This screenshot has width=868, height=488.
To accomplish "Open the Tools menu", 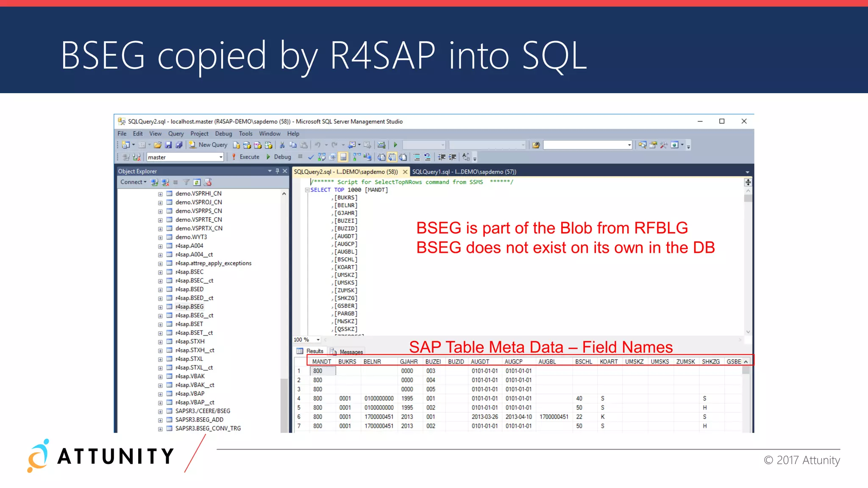I will coord(245,133).
